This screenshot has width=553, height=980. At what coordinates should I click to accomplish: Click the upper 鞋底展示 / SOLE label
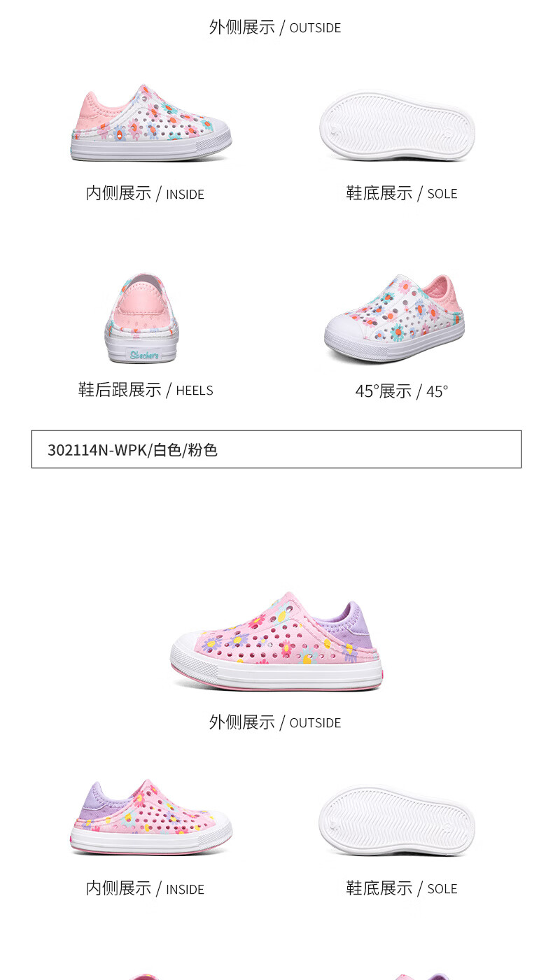point(402,193)
